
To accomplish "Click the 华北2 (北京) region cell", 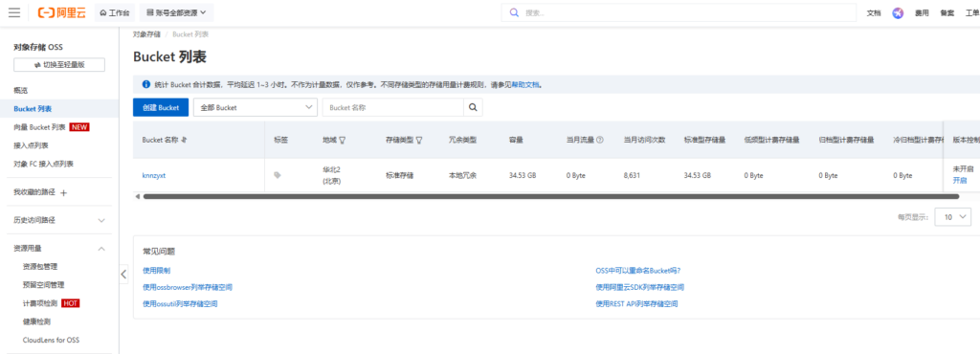I will [331, 175].
